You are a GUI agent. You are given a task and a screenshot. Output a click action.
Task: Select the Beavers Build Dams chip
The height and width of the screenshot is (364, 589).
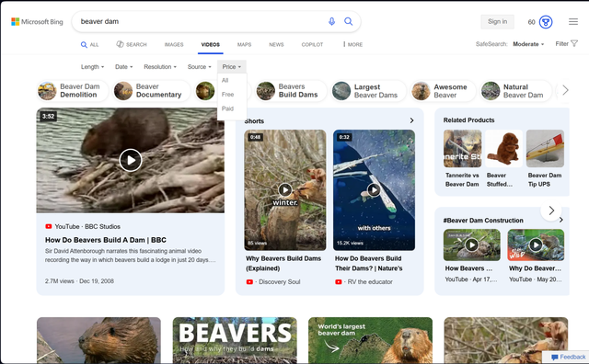coord(291,91)
